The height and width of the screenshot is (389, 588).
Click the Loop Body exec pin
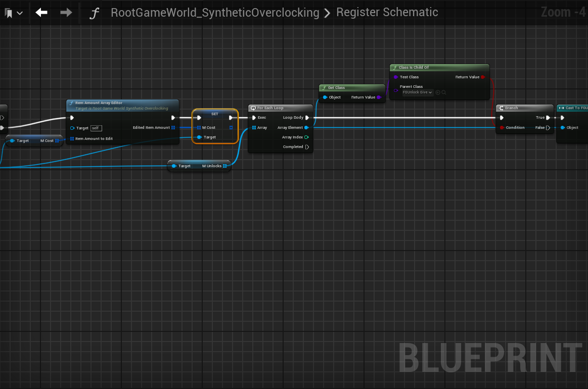click(307, 118)
